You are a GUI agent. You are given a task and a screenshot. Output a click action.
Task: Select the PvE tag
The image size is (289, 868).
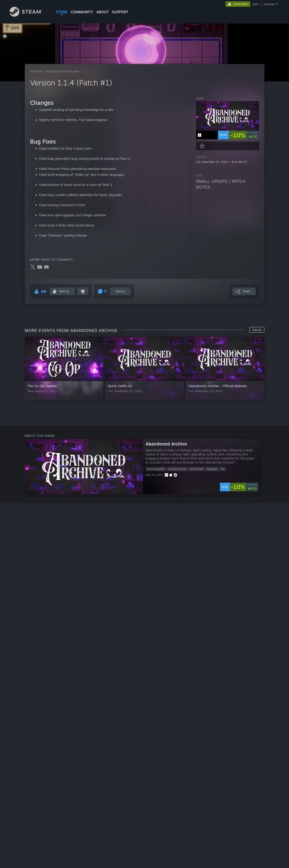tap(222, 469)
